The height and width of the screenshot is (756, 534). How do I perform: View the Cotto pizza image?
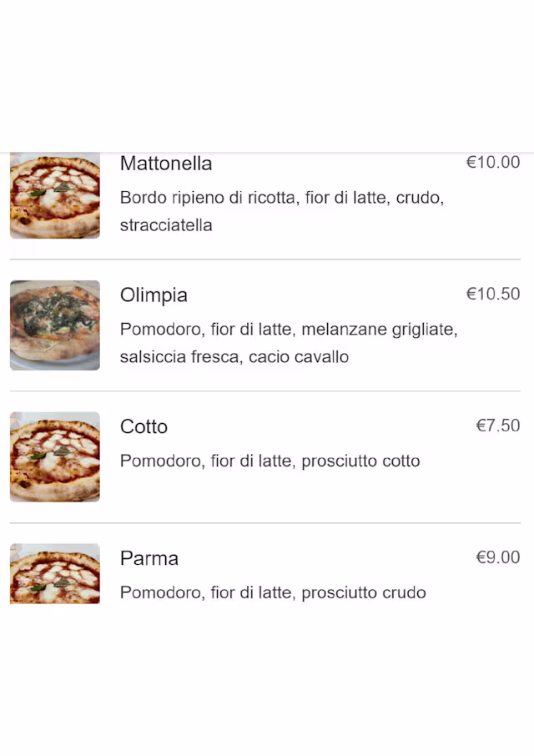click(x=55, y=456)
